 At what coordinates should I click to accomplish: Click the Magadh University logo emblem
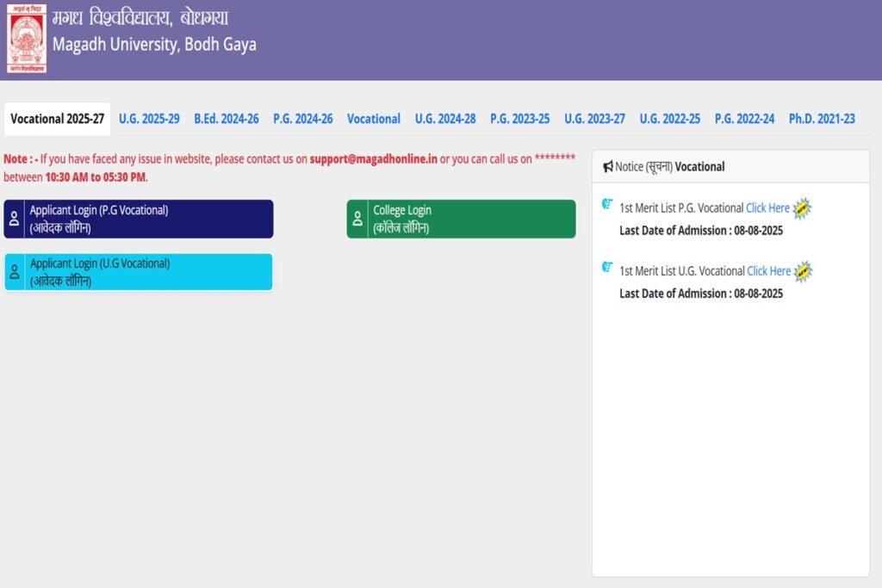27,38
